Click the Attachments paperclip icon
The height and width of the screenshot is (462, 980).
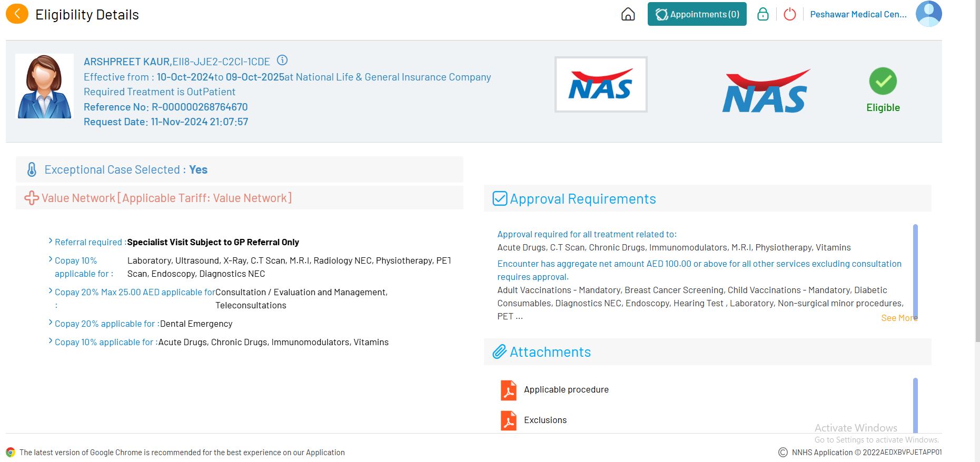click(x=500, y=351)
